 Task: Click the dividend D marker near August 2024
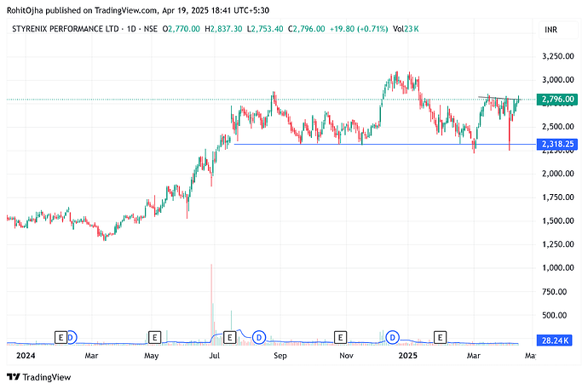pos(258,338)
